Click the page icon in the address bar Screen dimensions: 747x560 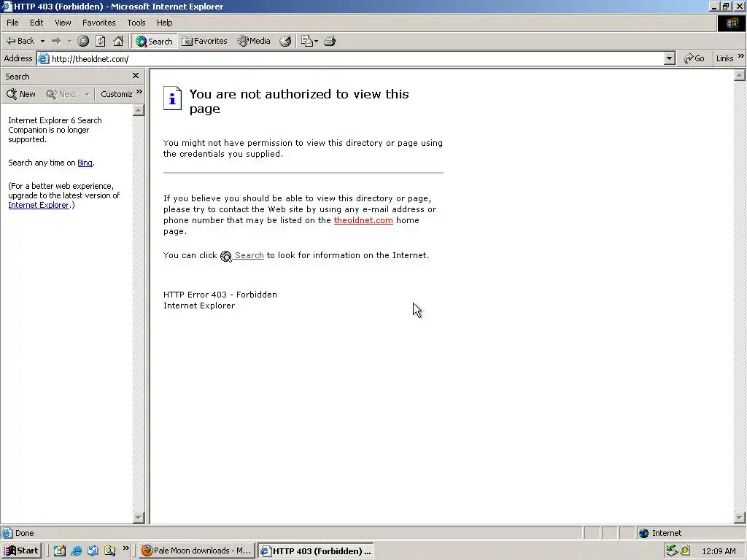43,58
